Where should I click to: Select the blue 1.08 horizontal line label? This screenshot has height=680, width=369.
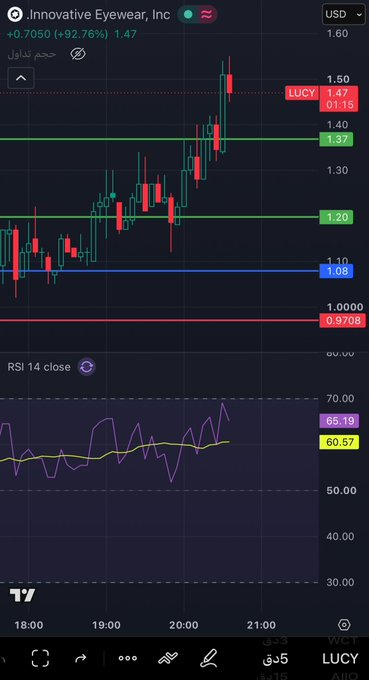tap(337, 271)
